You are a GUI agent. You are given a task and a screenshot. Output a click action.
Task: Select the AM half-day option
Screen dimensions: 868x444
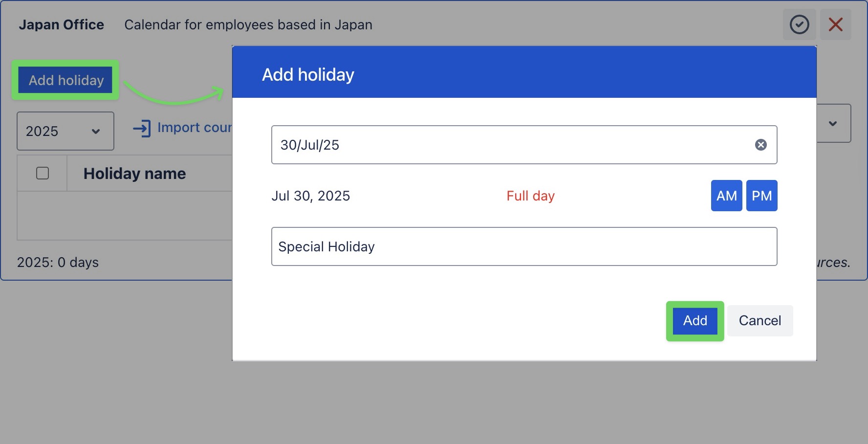[726, 196]
